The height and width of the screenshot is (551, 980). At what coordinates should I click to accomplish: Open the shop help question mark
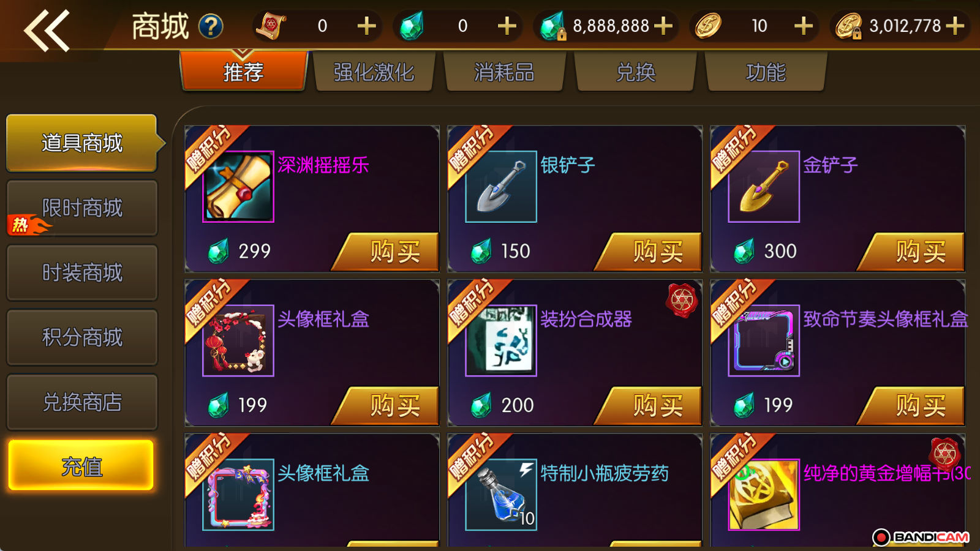tap(211, 26)
